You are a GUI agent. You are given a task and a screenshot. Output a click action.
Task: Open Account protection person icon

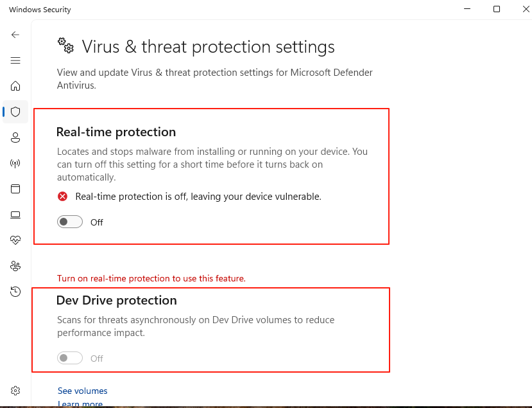15,137
